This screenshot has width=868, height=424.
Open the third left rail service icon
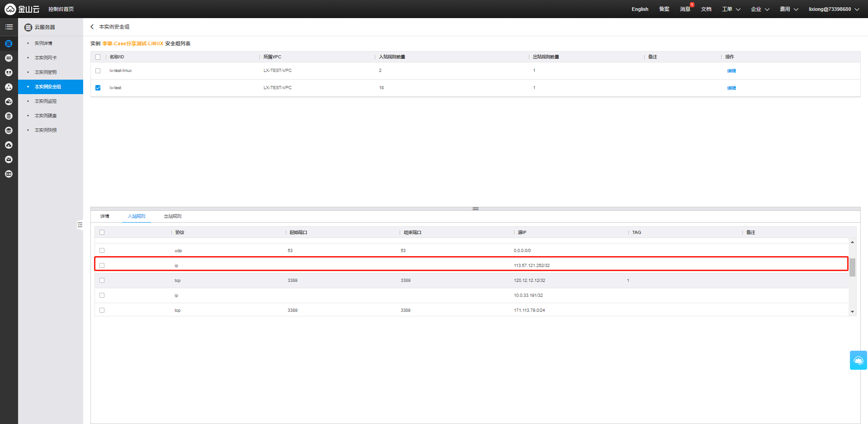[9, 72]
